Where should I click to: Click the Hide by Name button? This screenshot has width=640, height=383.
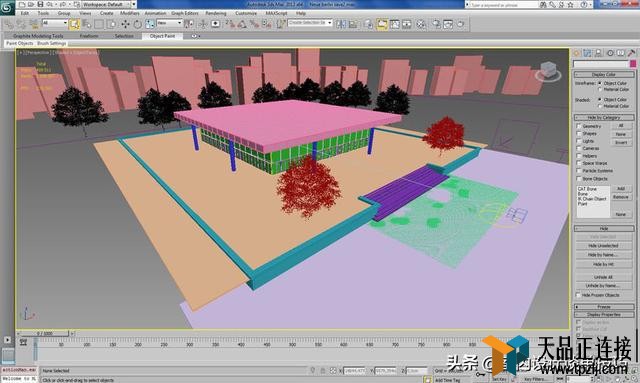(x=603, y=255)
